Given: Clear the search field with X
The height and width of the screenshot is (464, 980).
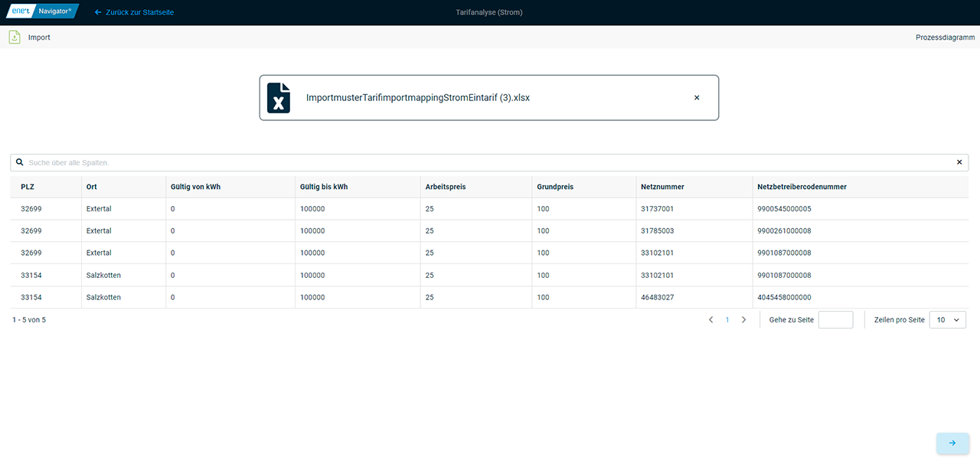Looking at the screenshot, I should pos(959,162).
